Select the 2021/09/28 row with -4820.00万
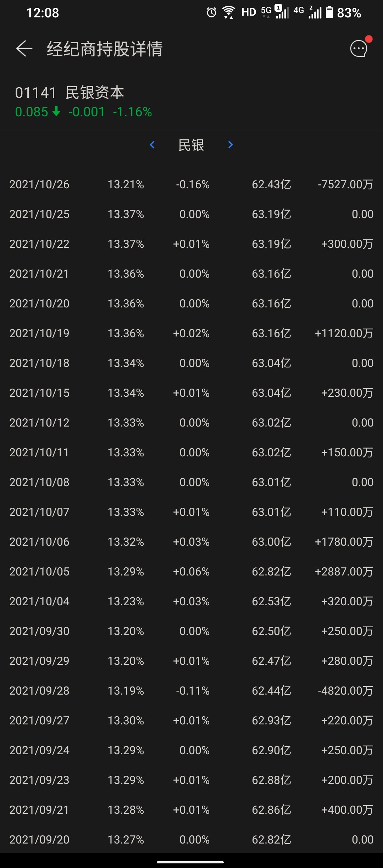 (191, 691)
